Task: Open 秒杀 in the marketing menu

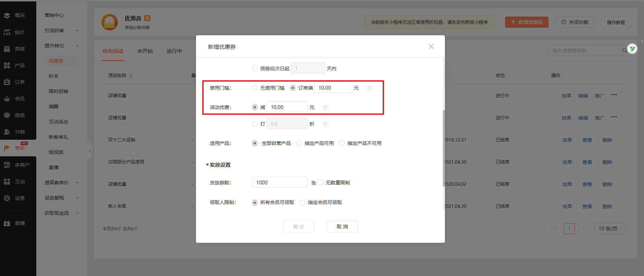Action: 54,76
